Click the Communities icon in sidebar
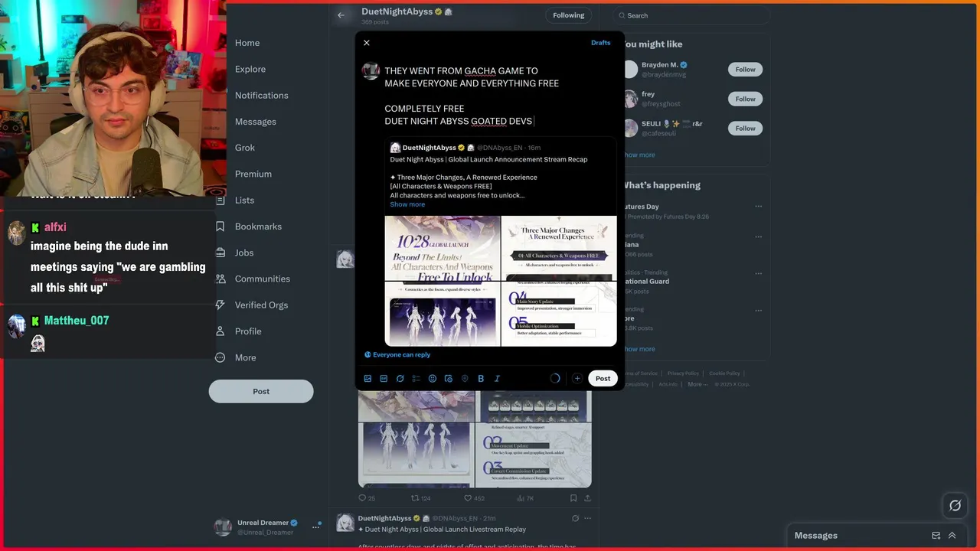980x551 pixels. tap(220, 279)
